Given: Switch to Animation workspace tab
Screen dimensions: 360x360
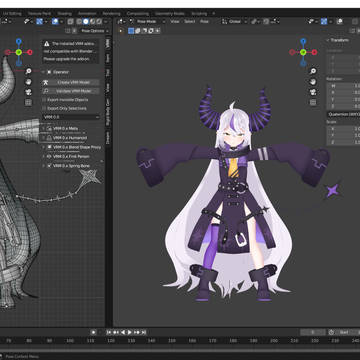Looking at the screenshot, I should [x=87, y=14].
